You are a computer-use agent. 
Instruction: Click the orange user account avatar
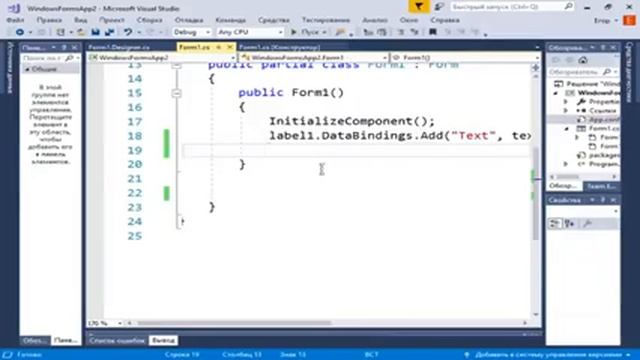pyautogui.click(x=629, y=20)
